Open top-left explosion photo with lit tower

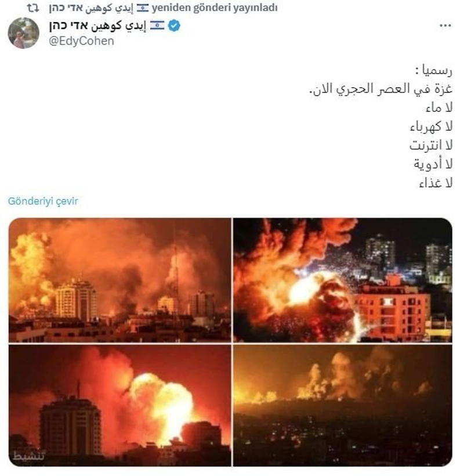[x=120, y=280]
